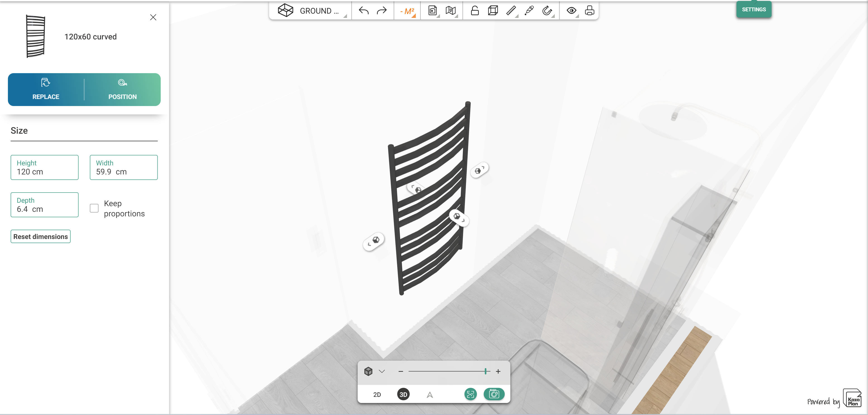The width and height of the screenshot is (868, 415).
Task: Open the floor plan document menu
Action: point(433,11)
